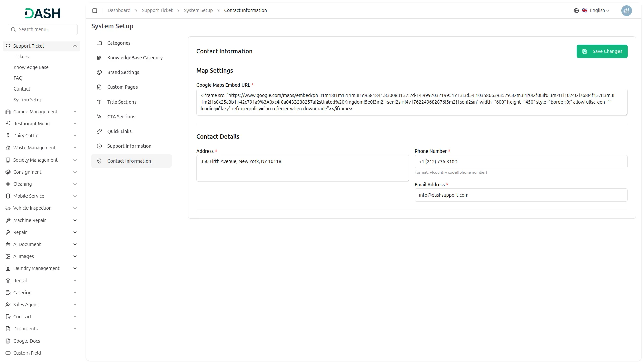Click the CTA Sections cursor icon

click(x=99, y=117)
